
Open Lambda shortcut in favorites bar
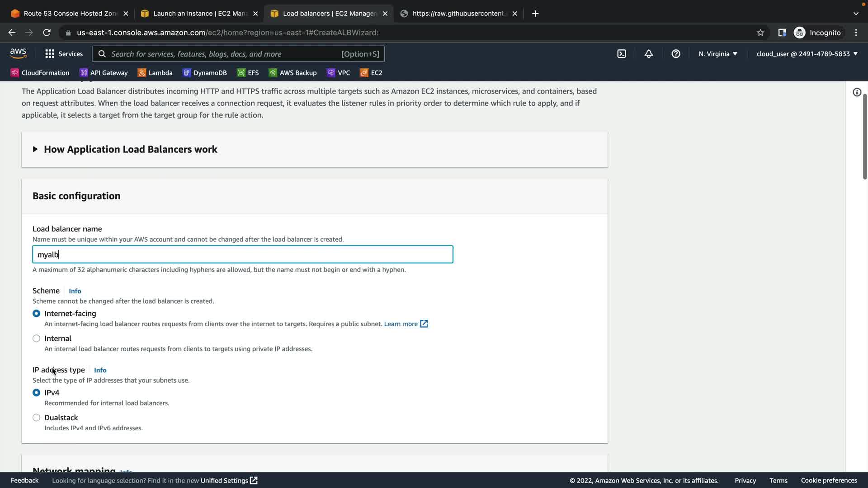click(x=155, y=73)
